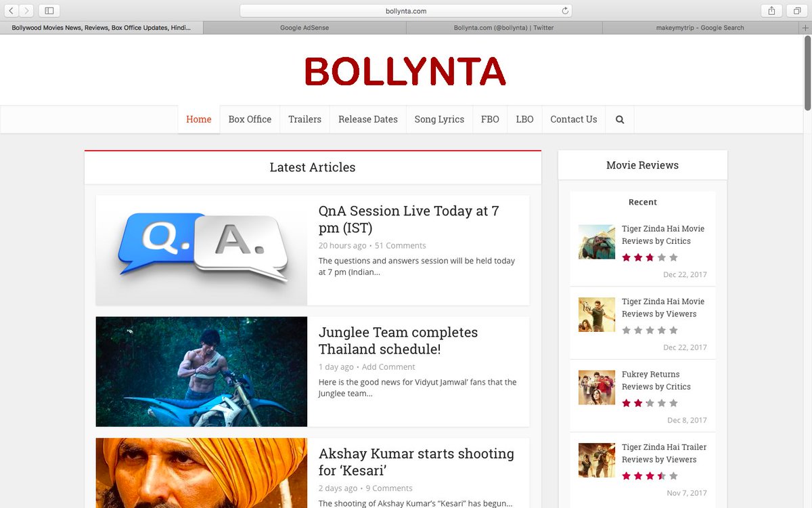Open Fukrey Returns Reviews by Critics
Viewport: 812px width, 508px height.
point(656,380)
